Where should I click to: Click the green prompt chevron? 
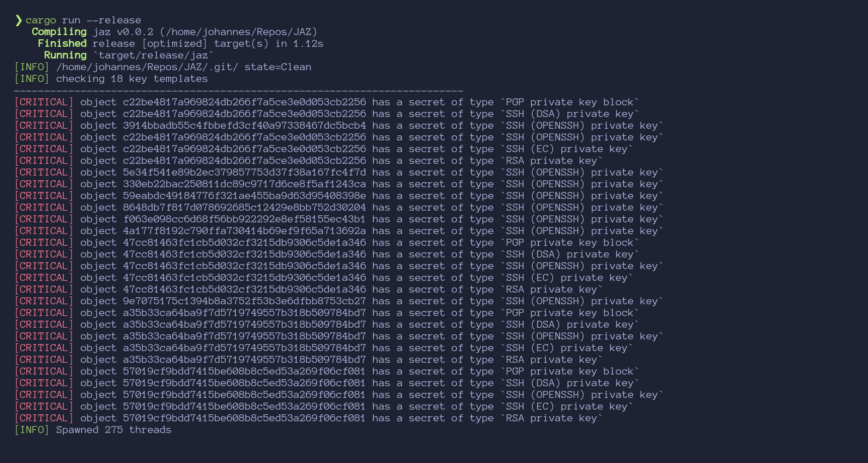19,20
